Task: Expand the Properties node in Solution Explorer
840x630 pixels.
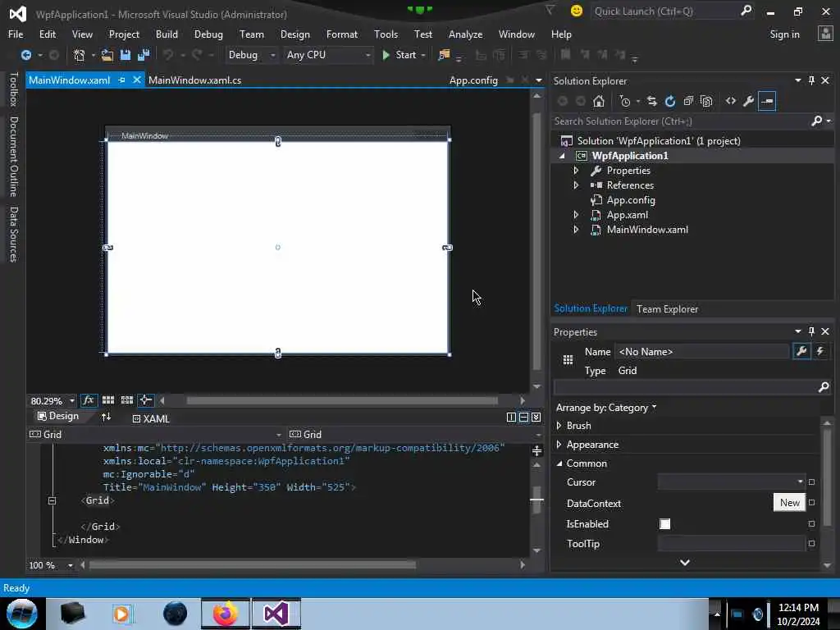Action: (x=576, y=171)
